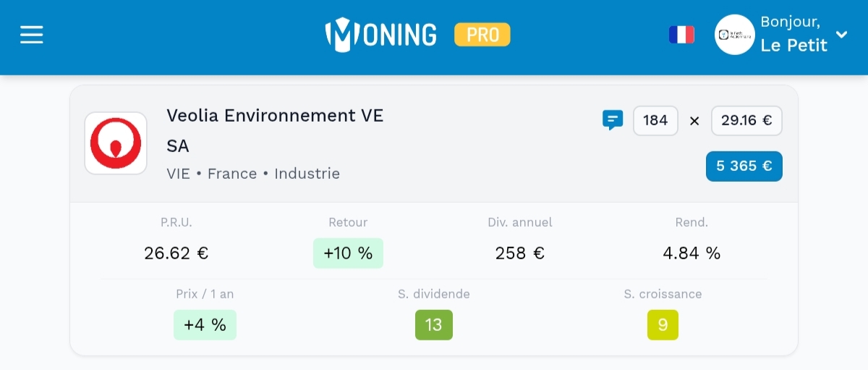Screen dimensions: 868x370
Task: Click the yield value 4.84 %
Action: pos(692,253)
